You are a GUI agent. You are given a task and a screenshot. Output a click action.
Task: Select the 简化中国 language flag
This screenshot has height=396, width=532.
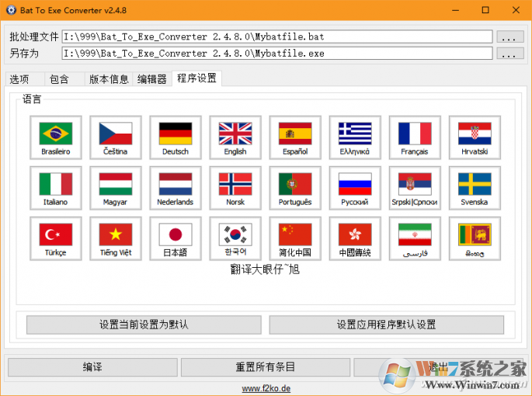[295, 238]
